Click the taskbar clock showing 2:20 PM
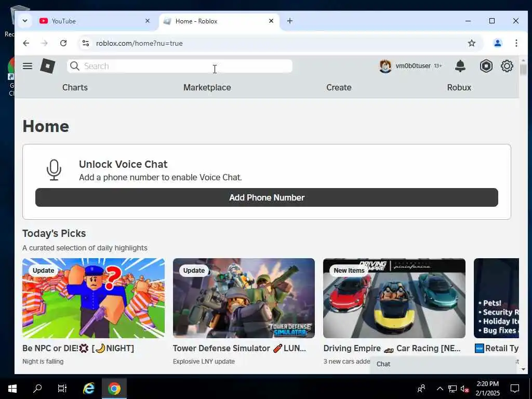Image resolution: width=532 pixels, height=399 pixels. 487,389
